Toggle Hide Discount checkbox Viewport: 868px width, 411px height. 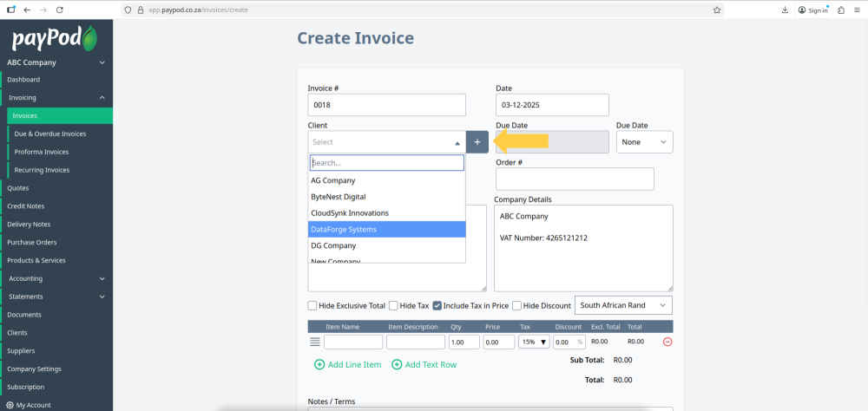coord(516,305)
